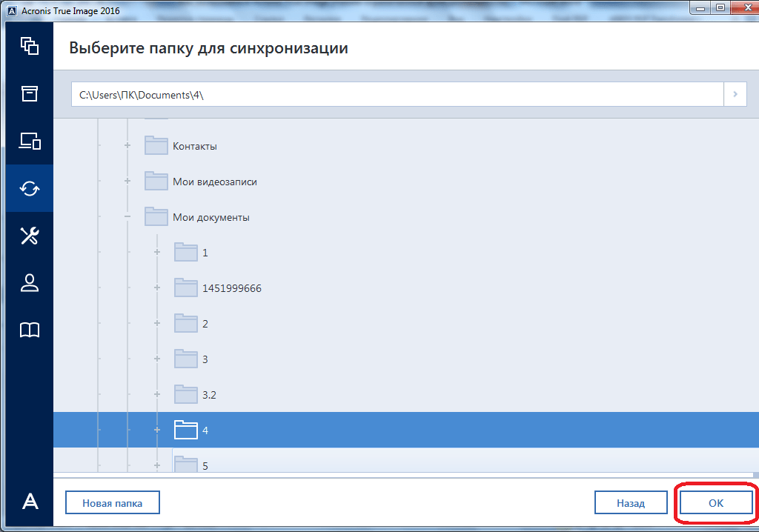Open the Account person icon
Viewport: 759px width, 532px height.
point(30,283)
